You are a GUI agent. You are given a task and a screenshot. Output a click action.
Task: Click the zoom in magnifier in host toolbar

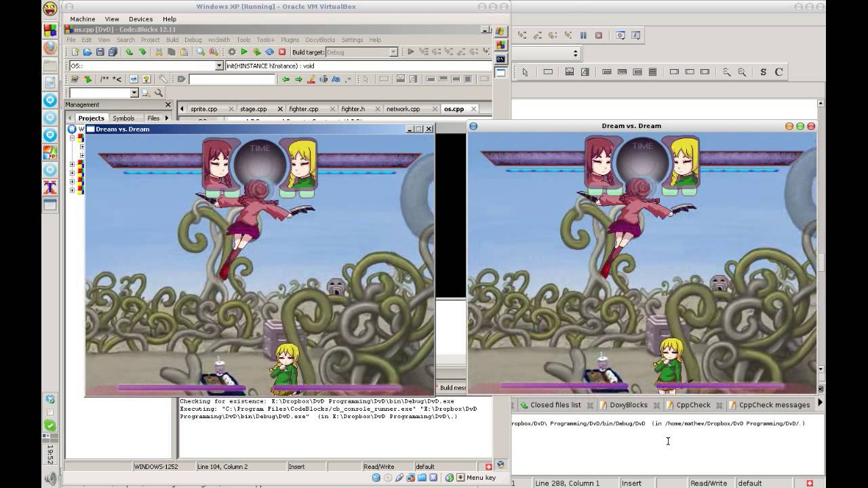click(x=727, y=72)
